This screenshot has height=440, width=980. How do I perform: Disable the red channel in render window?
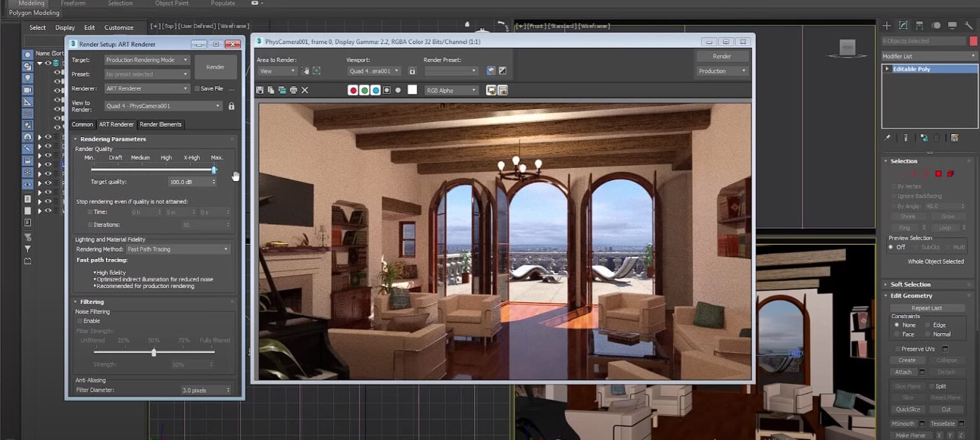(353, 90)
